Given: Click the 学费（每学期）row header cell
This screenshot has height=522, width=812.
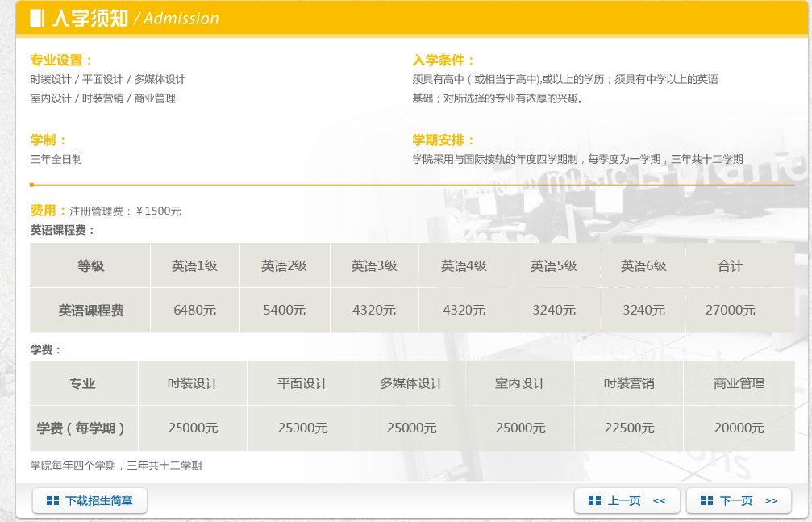Looking at the screenshot, I should coord(84,428).
